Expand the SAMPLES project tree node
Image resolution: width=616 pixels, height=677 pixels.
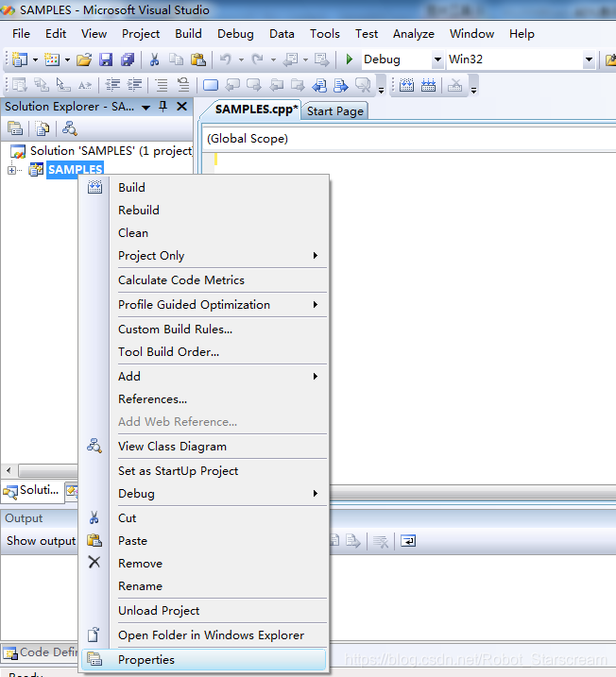point(11,170)
